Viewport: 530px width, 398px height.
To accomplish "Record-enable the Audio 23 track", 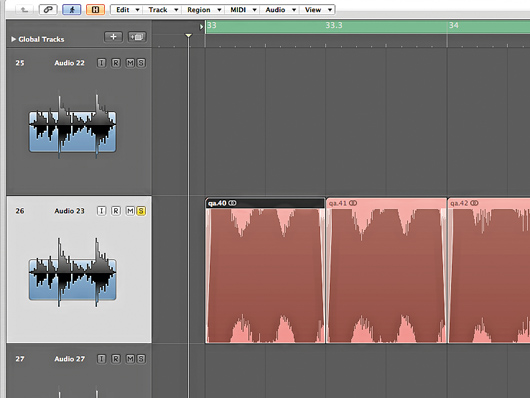I will 116,211.
